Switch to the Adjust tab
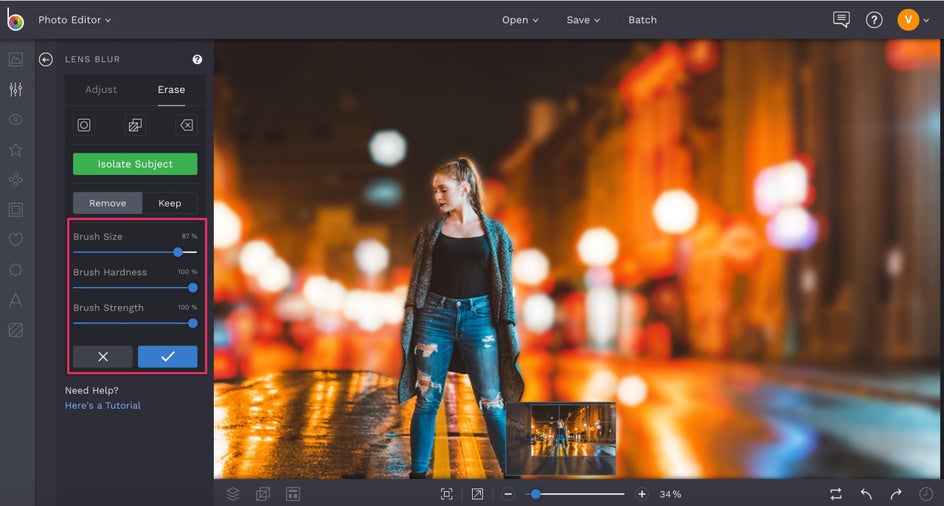This screenshot has height=506, width=944. 101,90
